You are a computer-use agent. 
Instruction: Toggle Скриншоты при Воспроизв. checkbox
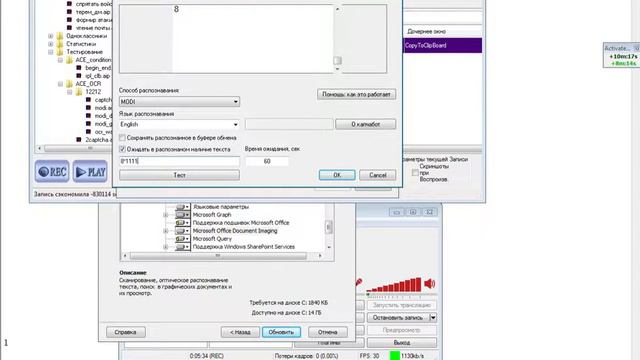pyautogui.click(x=415, y=173)
